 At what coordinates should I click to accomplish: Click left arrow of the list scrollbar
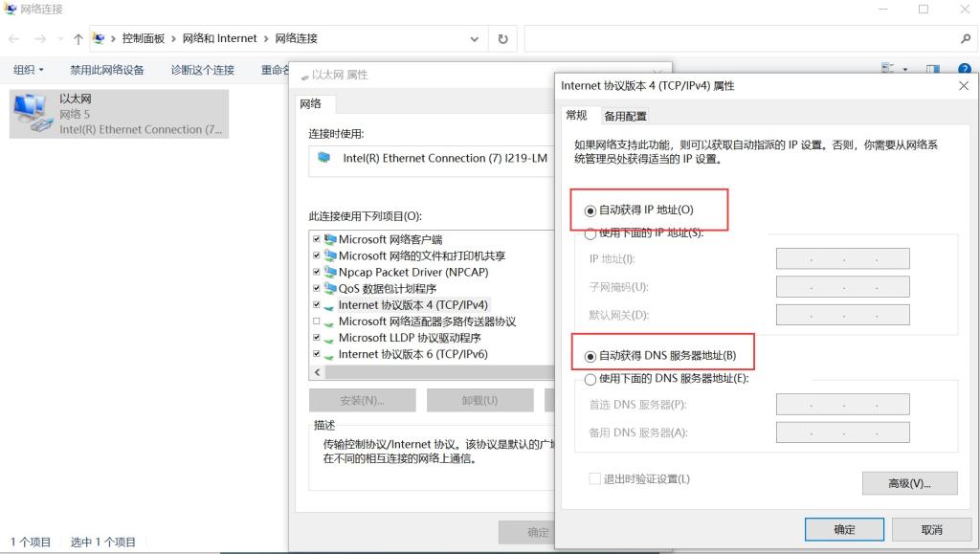(x=317, y=371)
